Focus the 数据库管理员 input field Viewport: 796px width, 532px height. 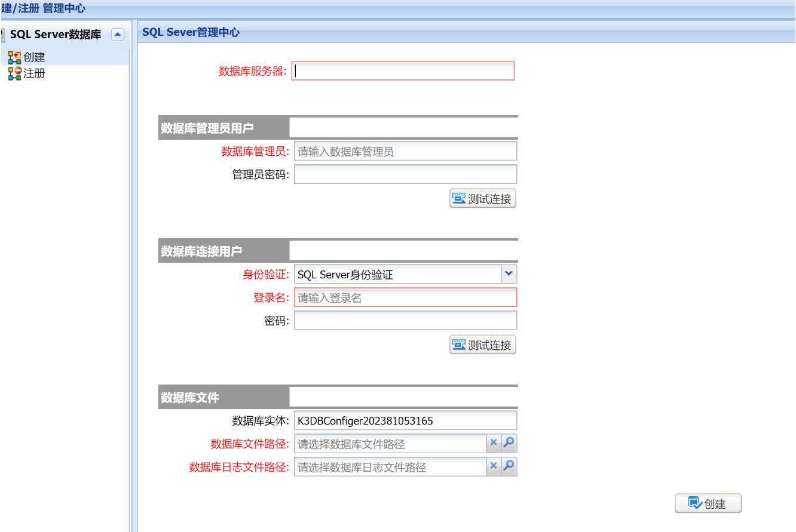[405, 151]
